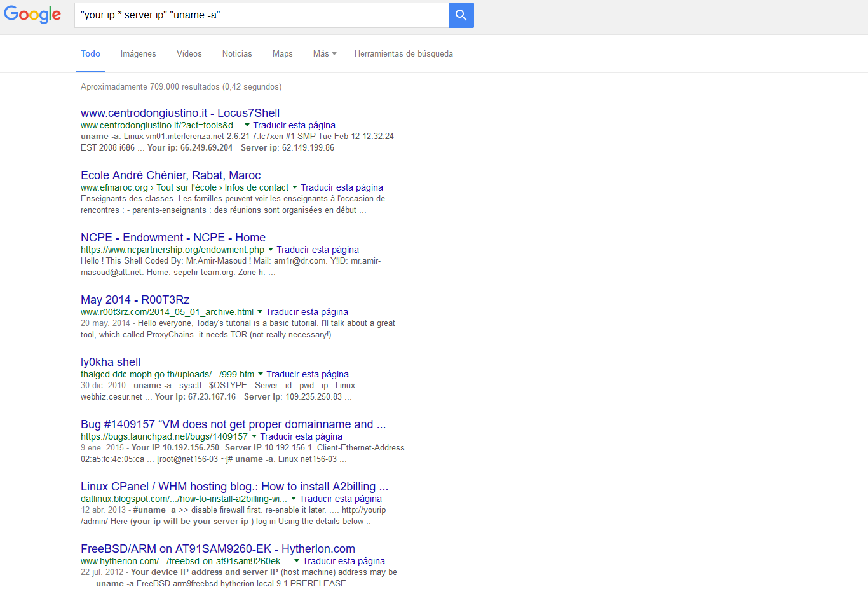Viewport: 868px width, 594px height.
Task: Click the text Aproximadamente 709.000 resultados
Action: [150, 87]
